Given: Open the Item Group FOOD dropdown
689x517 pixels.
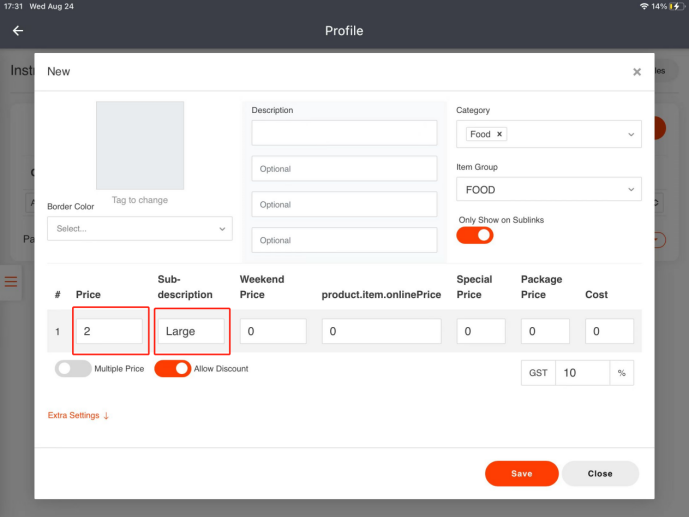Looking at the screenshot, I should pyautogui.click(x=548, y=189).
